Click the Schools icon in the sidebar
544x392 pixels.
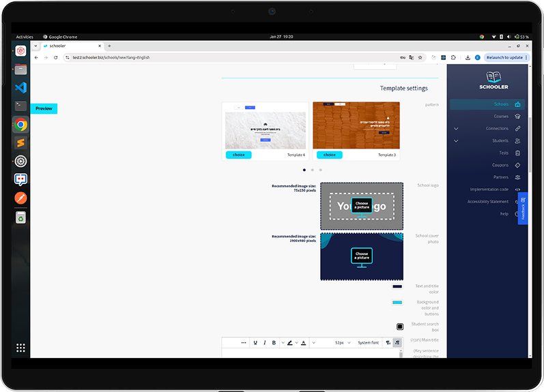tap(518, 104)
